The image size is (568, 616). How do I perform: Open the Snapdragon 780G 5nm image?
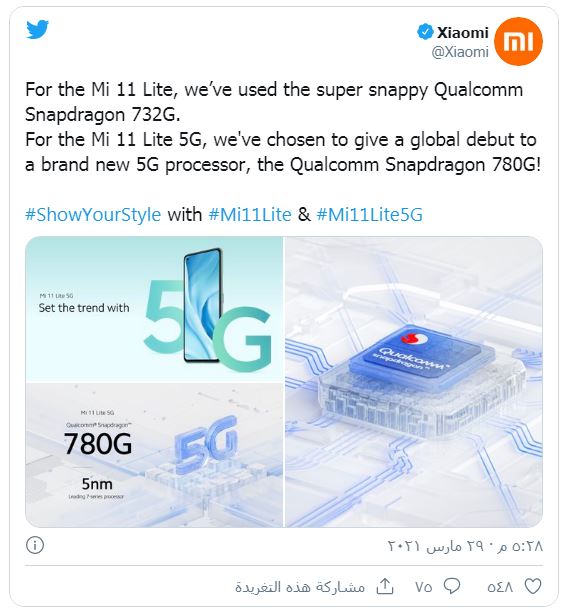coord(154,455)
